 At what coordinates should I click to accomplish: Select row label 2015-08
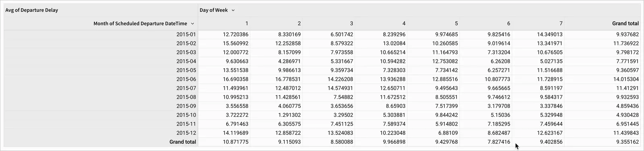[186, 97]
